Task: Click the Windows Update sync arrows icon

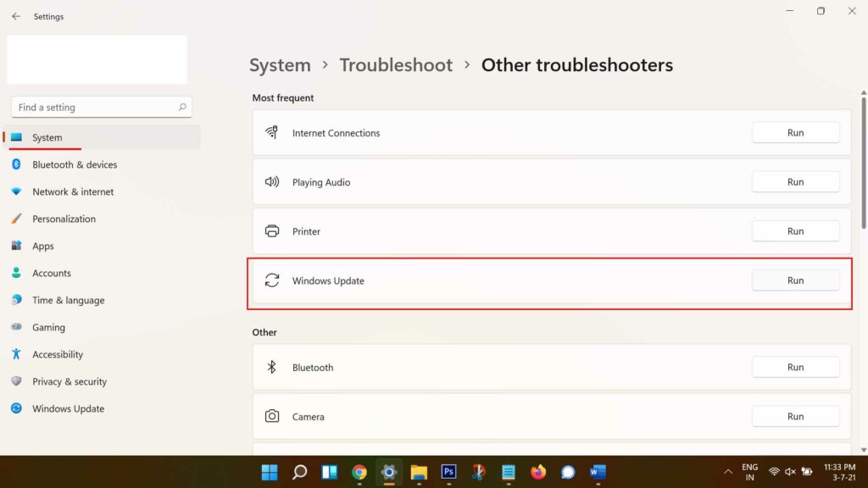Action: click(272, 280)
